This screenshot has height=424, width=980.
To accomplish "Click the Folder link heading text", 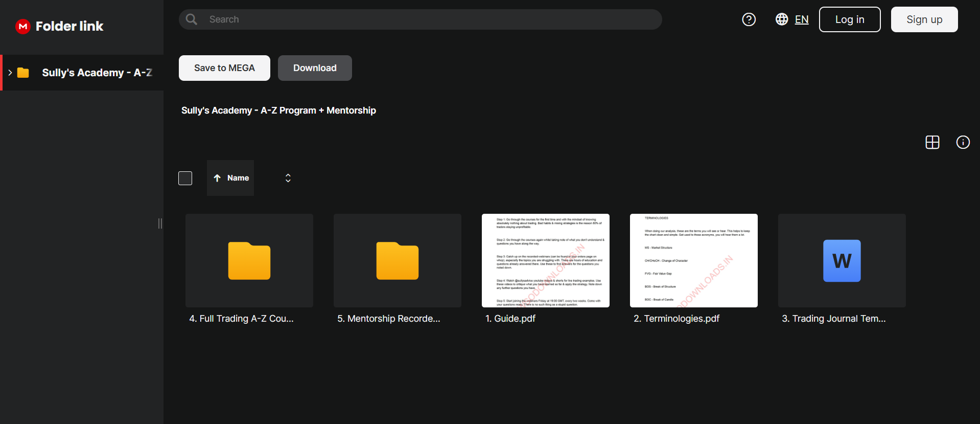I will [x=69, y=26].
